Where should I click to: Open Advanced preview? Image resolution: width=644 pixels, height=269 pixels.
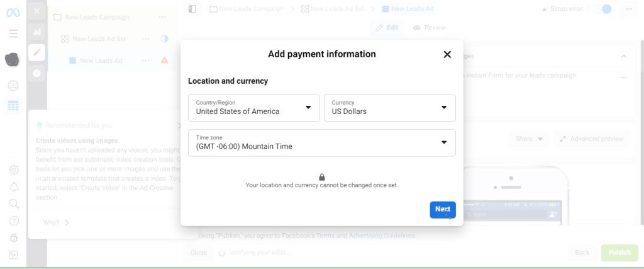tap(592, 139)
